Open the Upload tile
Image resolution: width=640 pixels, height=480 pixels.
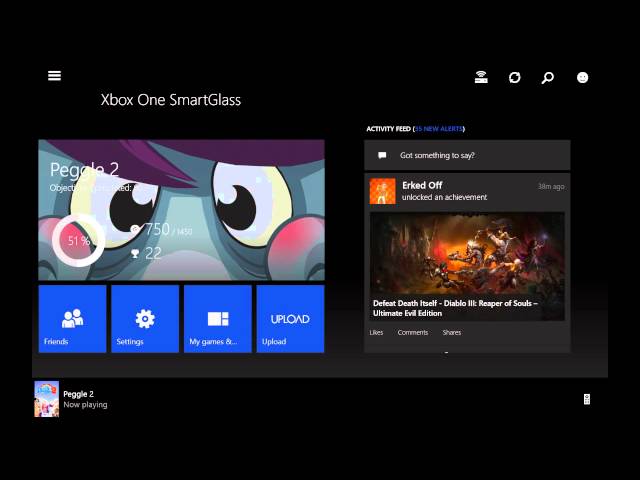290,319
